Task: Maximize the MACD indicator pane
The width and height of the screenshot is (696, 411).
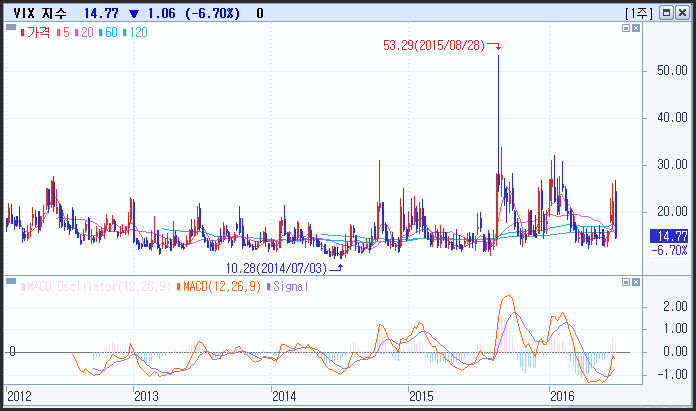Action: [626, 282]
